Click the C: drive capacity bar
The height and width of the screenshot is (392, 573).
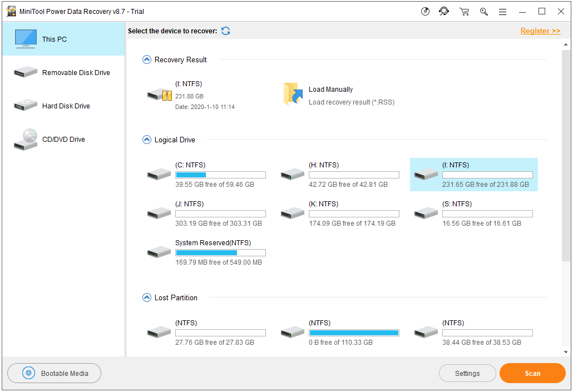point(220,174)
